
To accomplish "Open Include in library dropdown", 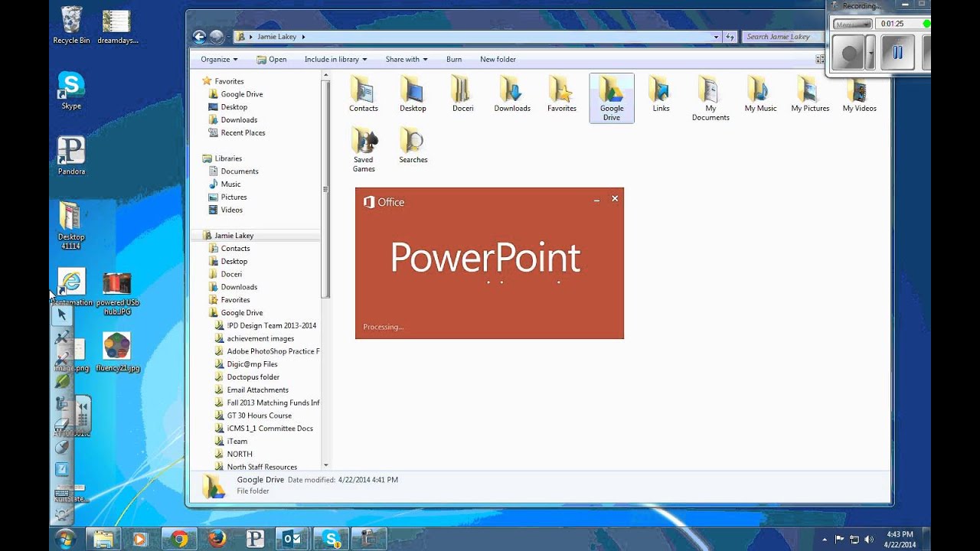I will 335,59.
